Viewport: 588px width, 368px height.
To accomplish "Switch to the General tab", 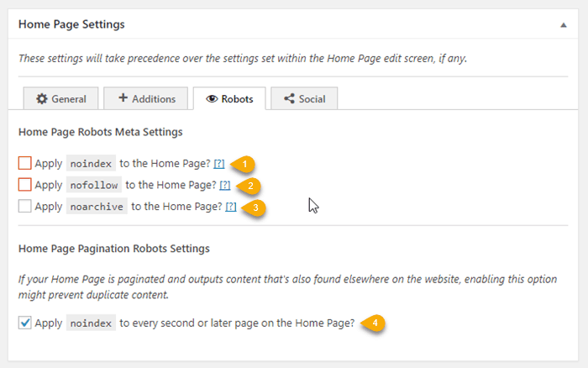I will tap(60, 98).
